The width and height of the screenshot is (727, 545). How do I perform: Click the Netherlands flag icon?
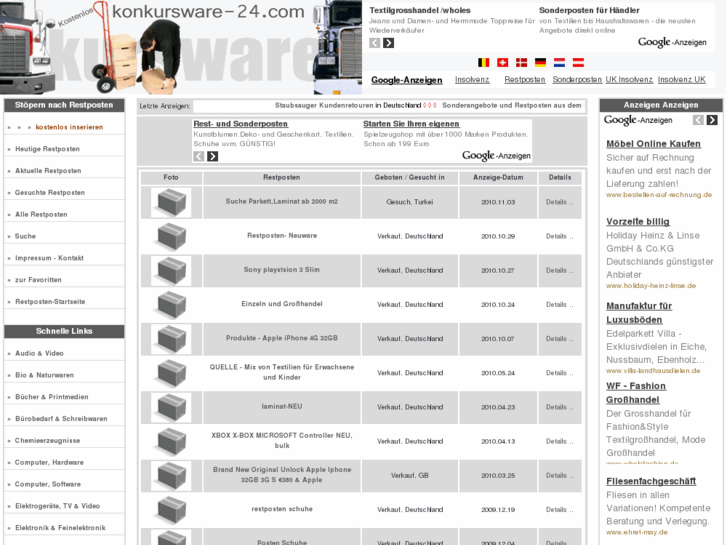(x=560, y=62)
